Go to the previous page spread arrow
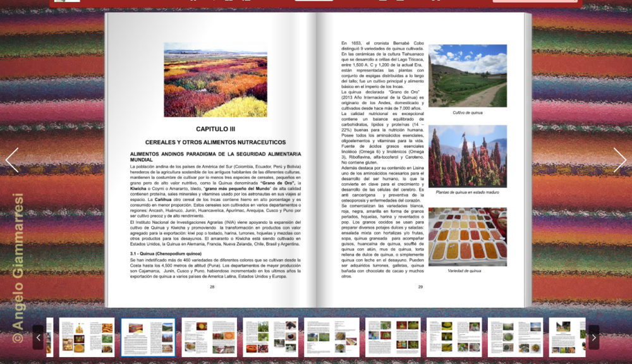Image resolution: width=632 pixels, height=364 pixels. click(12, 160)
